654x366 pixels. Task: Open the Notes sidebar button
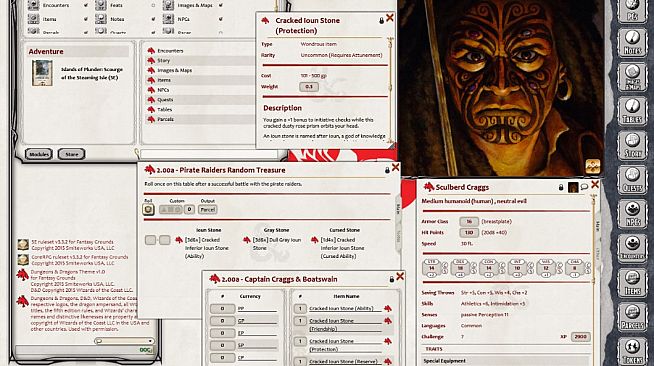(632, 42)
